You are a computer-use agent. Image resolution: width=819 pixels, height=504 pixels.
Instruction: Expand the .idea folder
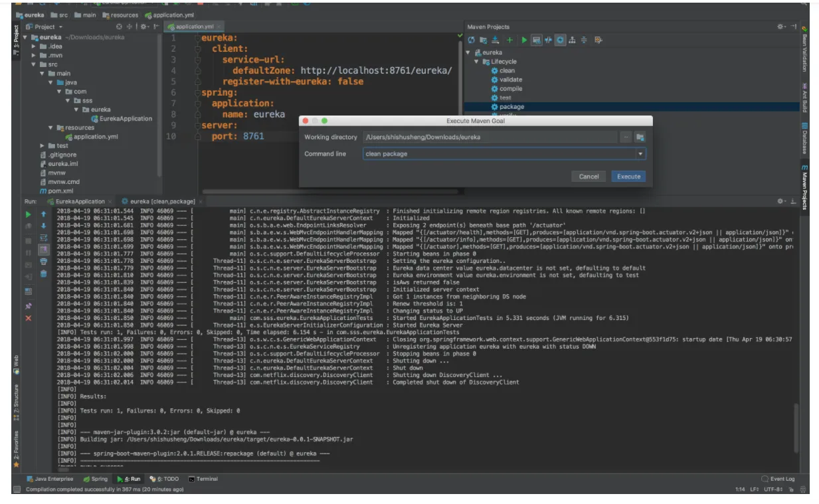tap(34, 46)
